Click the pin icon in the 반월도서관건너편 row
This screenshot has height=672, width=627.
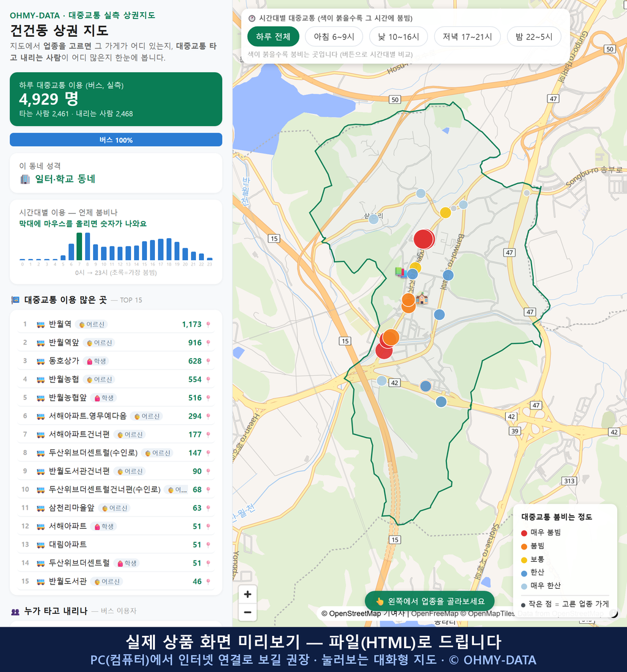(208, 471)
